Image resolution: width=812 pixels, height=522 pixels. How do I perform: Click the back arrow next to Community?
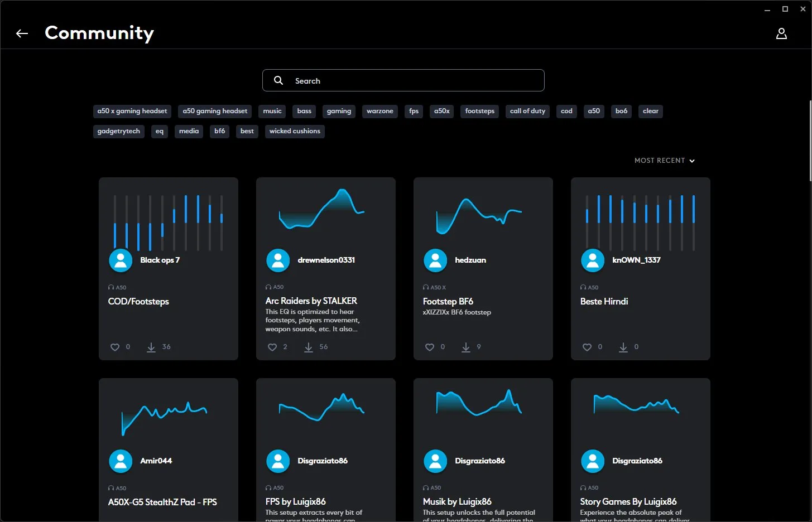(22, 33)
